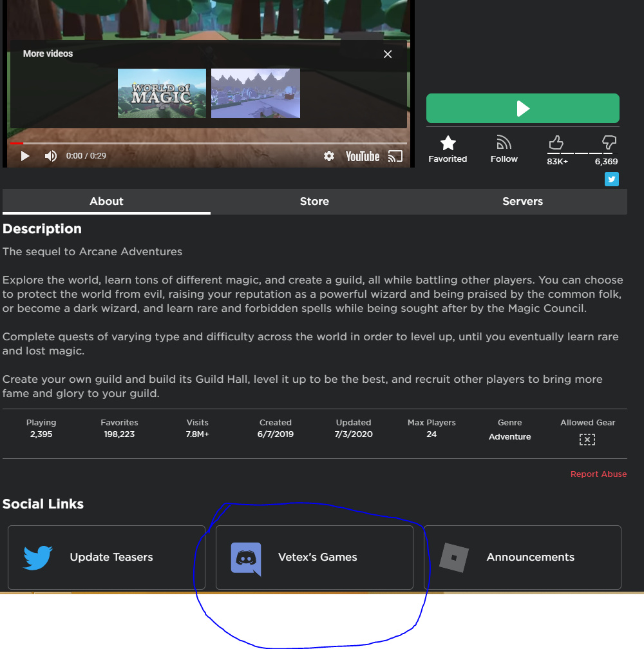The image size is (644, 649).
Task: Click 'The sequel to Arcane Adventures' text
Action: pyautogui.click(x=92, y=251)
